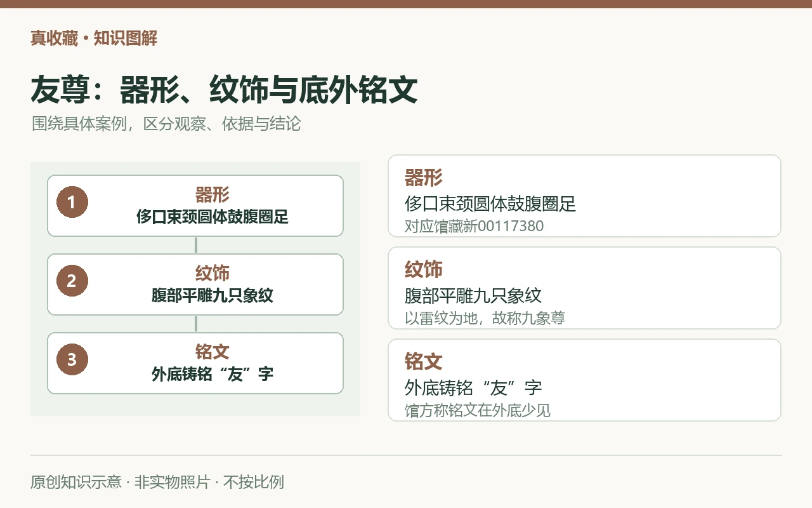The image size is (812, 508).
Task: Click bold "腹部平雕九只象纹" in numbered step 2
Action: tap(212, 296)
